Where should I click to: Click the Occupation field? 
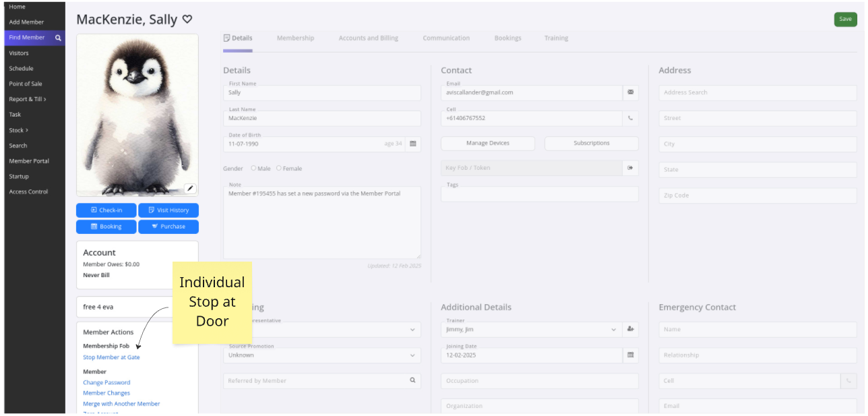540,381
